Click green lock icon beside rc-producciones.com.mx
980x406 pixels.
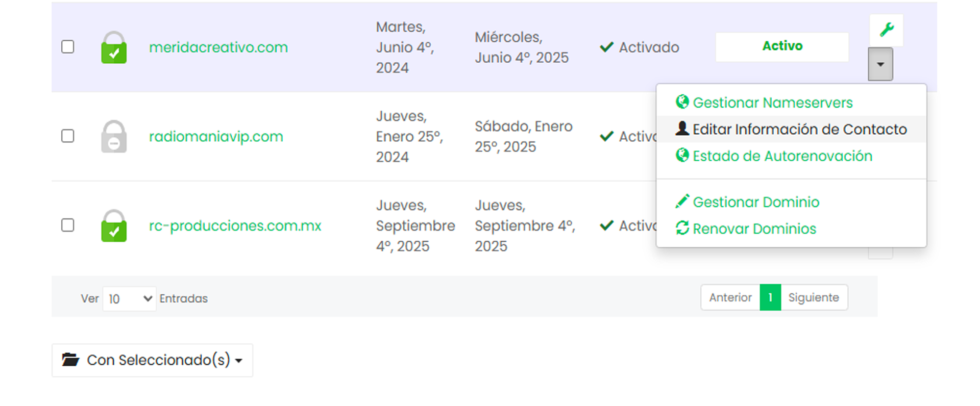click(x=114, y=226)
